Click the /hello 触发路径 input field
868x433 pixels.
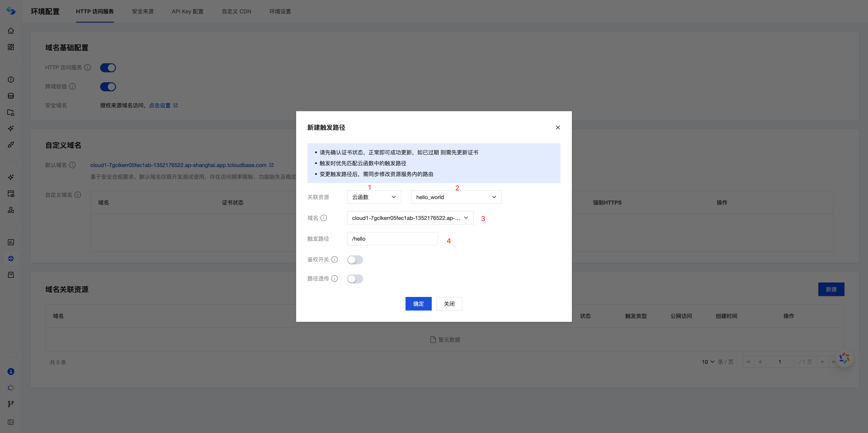tap(392, 239)
